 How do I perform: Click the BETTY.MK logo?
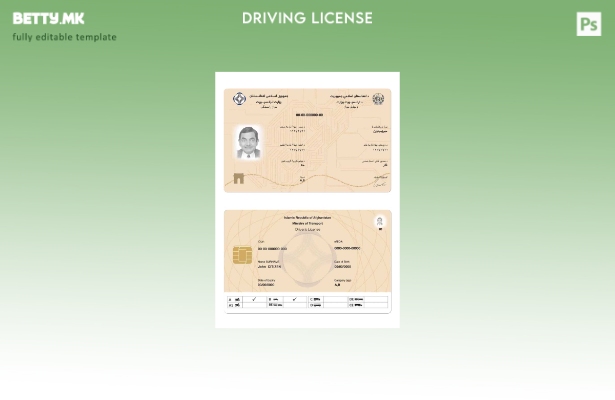48,18
